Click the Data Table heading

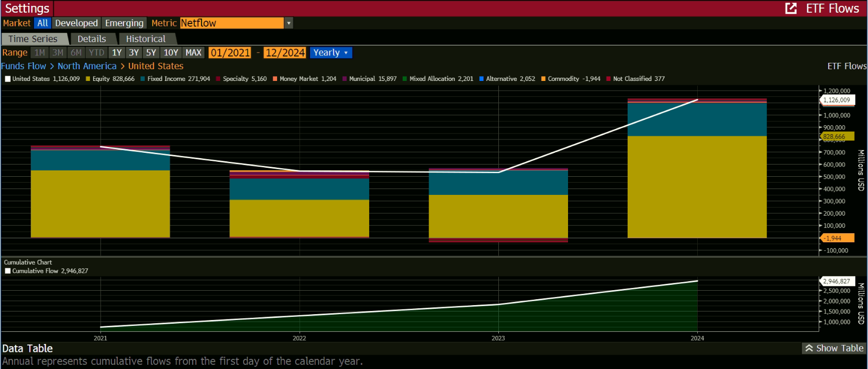28,349
